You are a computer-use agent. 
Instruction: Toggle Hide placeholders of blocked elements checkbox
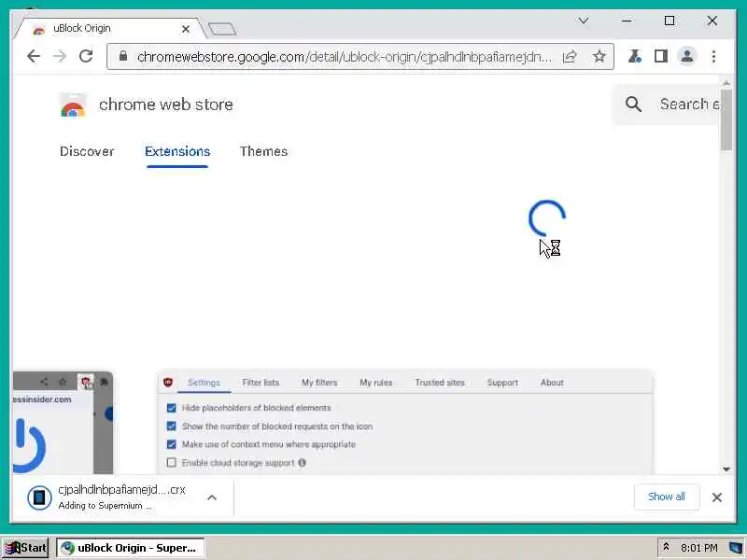pyautogui.click(x=171, y=408)
